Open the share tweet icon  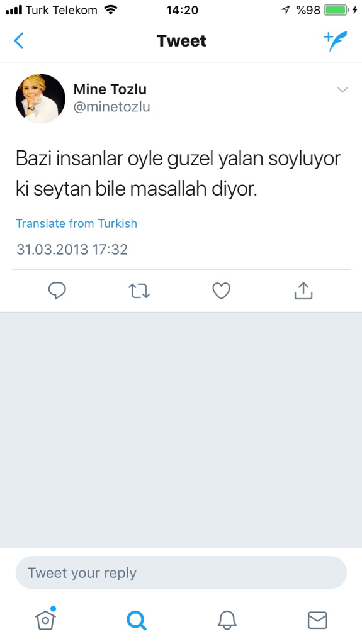[303, 291]
